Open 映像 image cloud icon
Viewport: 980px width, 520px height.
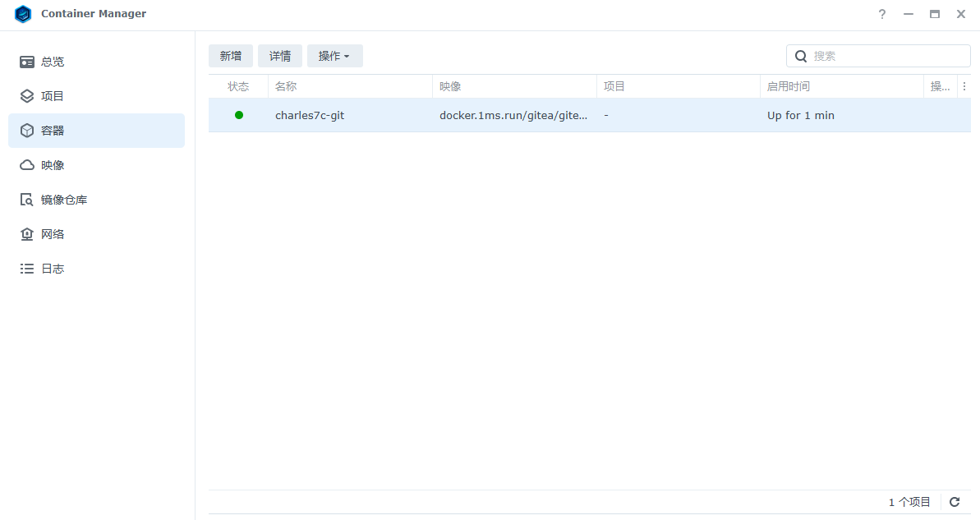pos(27,165)
